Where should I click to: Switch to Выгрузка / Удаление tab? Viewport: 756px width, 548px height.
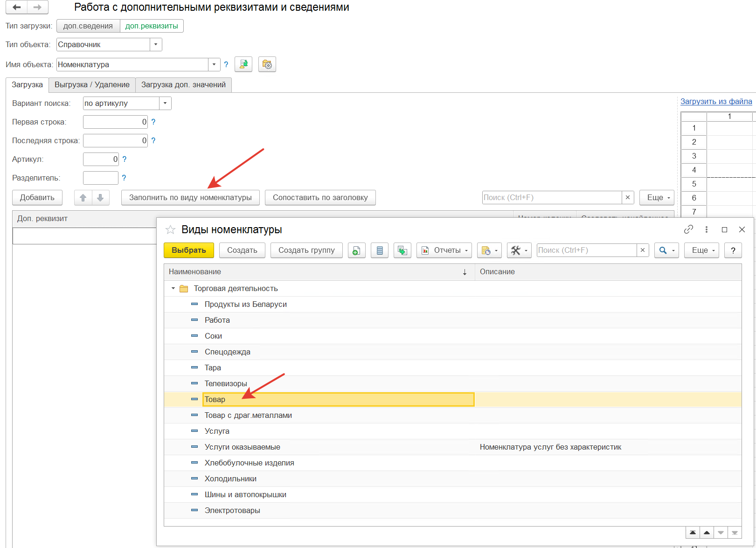click(x=92, y=85)
